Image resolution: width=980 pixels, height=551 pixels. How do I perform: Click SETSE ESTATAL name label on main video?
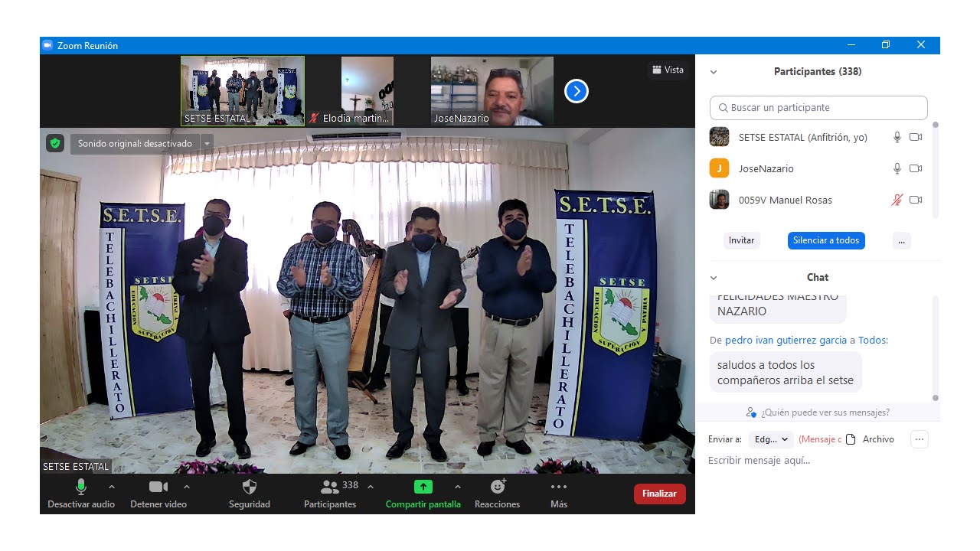(75, 466)
